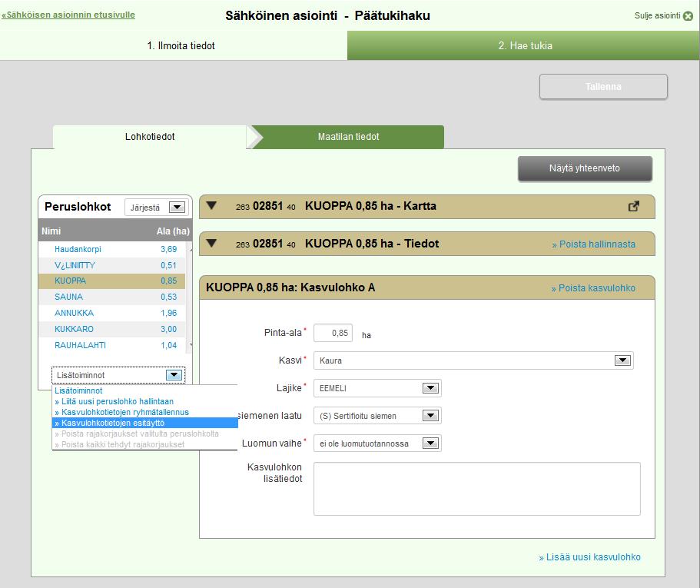Image resolution: width=700 pixels, height=588 pixels.
Task: Select the SAUNA parcel row
Action: coord(112,297)
